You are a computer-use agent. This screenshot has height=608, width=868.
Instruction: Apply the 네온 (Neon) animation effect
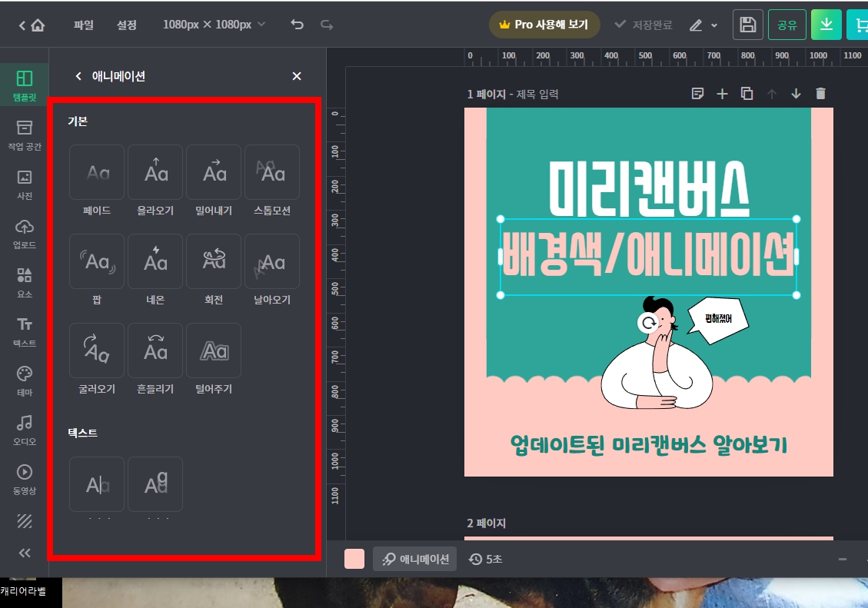point(155,261)
